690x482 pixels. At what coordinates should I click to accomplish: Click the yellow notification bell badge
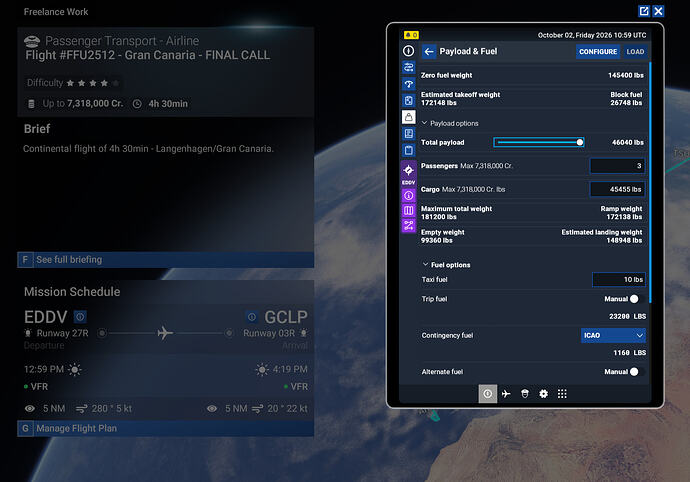(411, 35)
